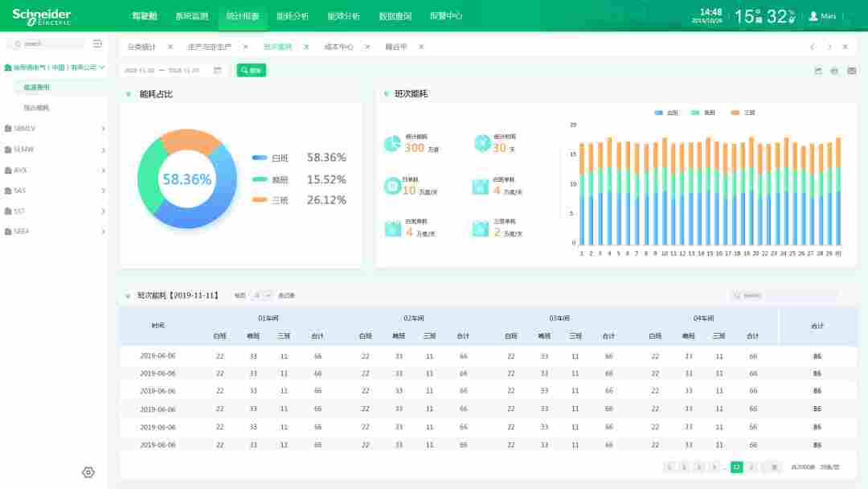Toggle the 晚班 series in chart legend
868x489 pixels.
(703, 113)
